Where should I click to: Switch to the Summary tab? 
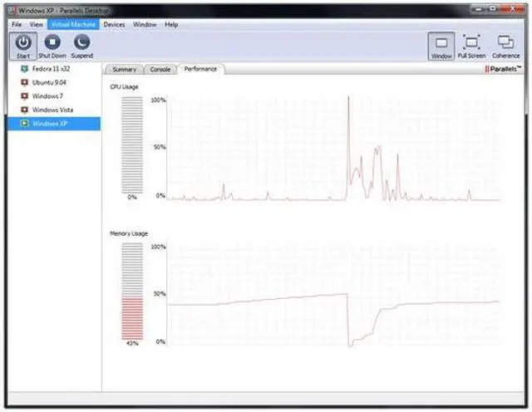(x=124, y=69)
